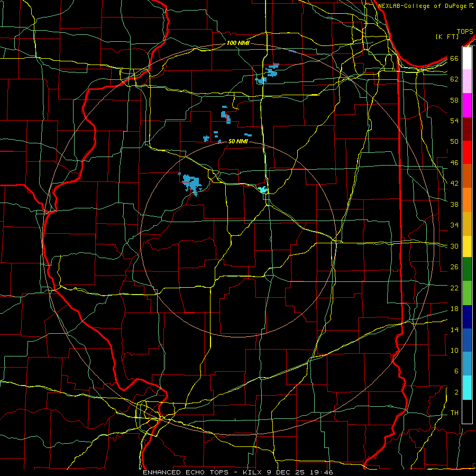Click the orange 38 kft swatch
The image size is (476, 476).
tap(467, 200)
